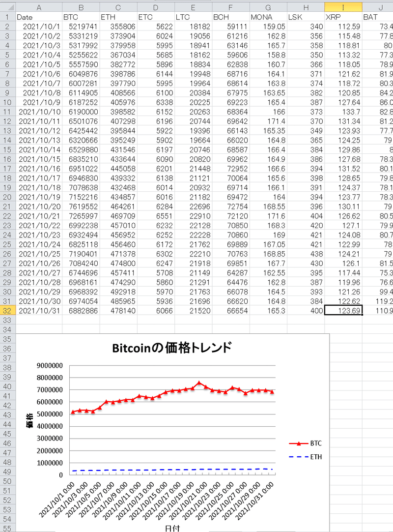Click x-axis label 2021/10/31 0:00
Viewport: 393px width, 532px height.
click(x=255, y=501)
